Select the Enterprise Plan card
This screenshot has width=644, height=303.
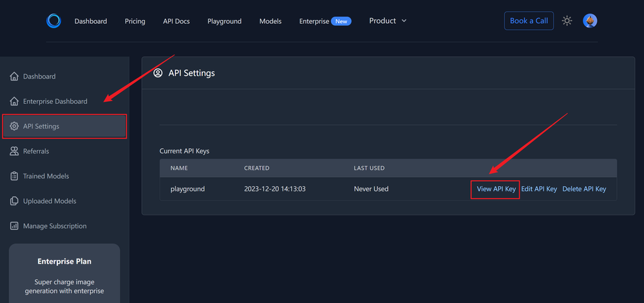64,272
